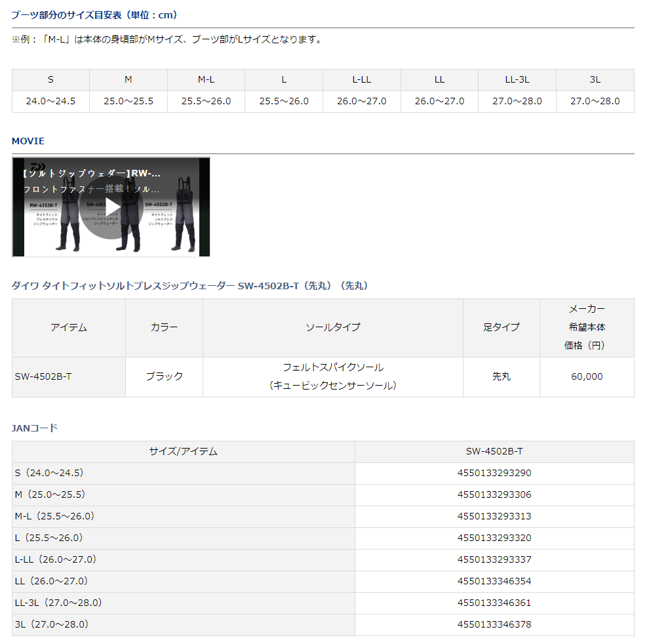
Task: Click the ソールタイプ column header
Action: click(333, 328)
